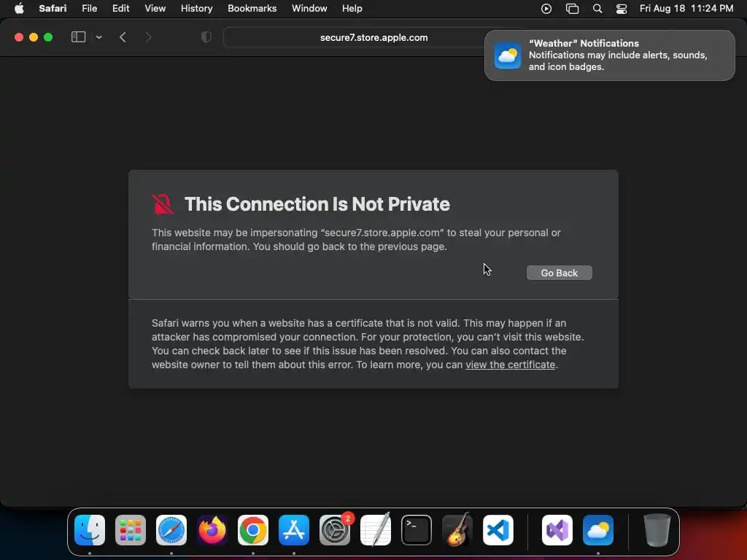747x560 pixels.
Task: Open the View menu
Action: [x=155, y=9]
